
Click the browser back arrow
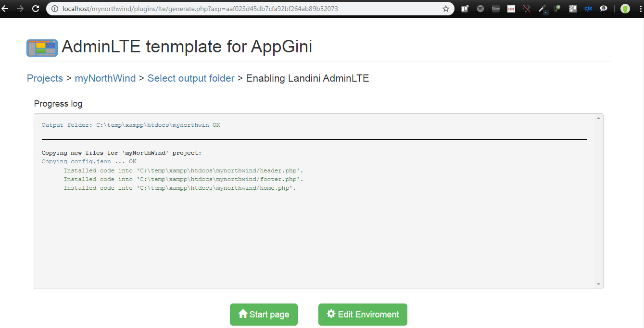[5, 9]
